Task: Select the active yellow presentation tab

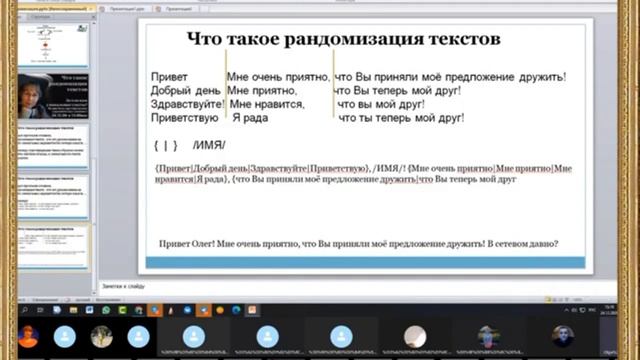Action: 55,9
